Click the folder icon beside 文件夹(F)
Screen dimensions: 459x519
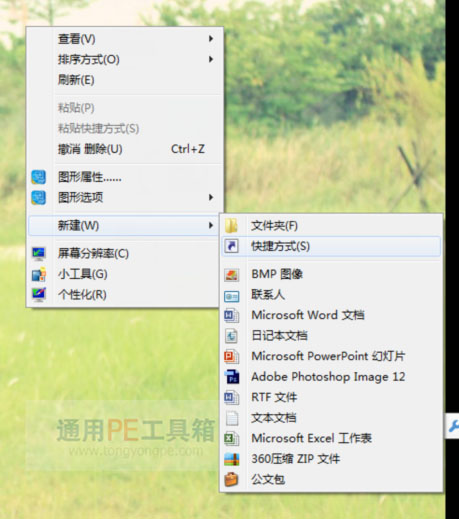(x=231, y=226)
